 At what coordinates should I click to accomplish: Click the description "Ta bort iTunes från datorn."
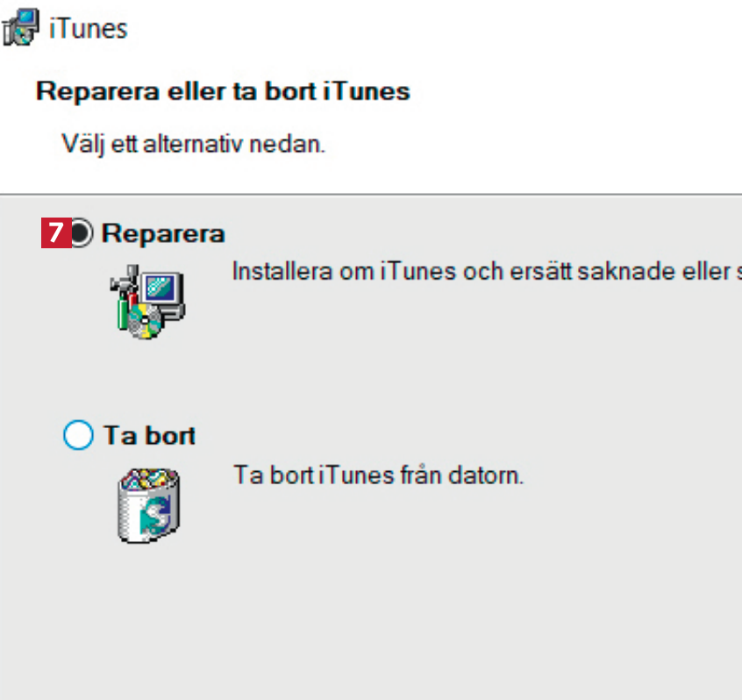click(x=378, y=476)
